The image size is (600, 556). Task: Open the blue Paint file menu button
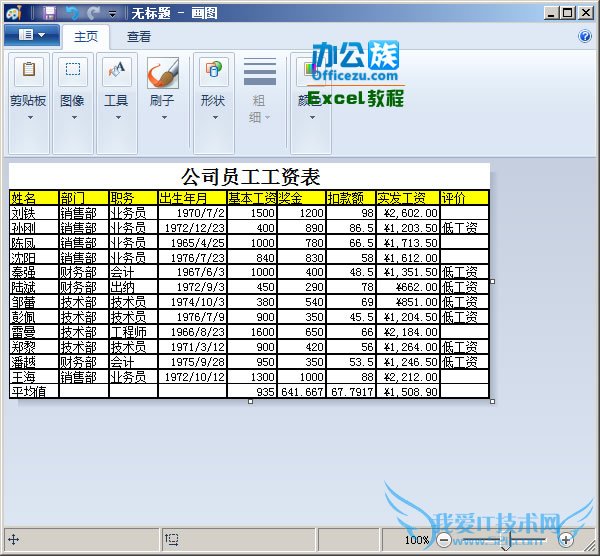32,35
